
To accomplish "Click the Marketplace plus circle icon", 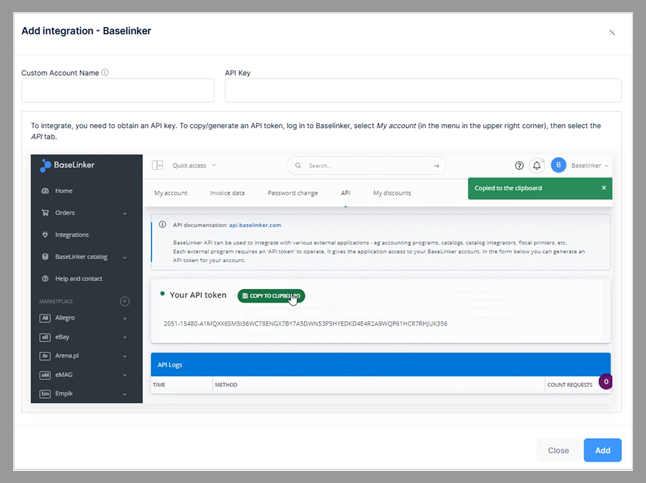I will 125,301.
